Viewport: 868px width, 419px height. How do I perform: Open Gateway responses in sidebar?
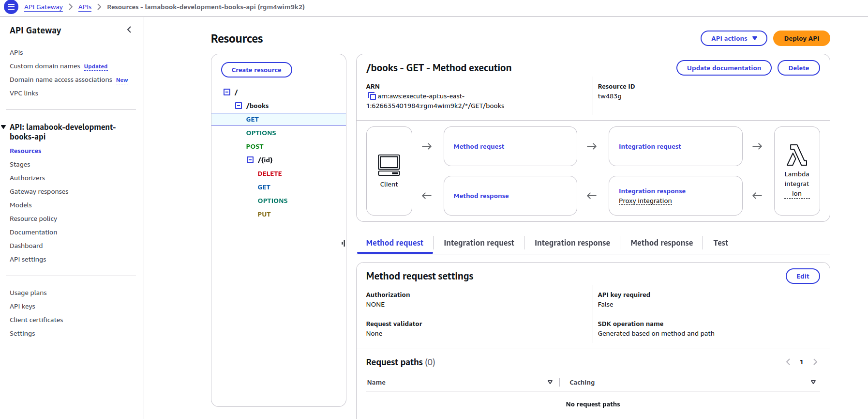(x=39, y=191)
